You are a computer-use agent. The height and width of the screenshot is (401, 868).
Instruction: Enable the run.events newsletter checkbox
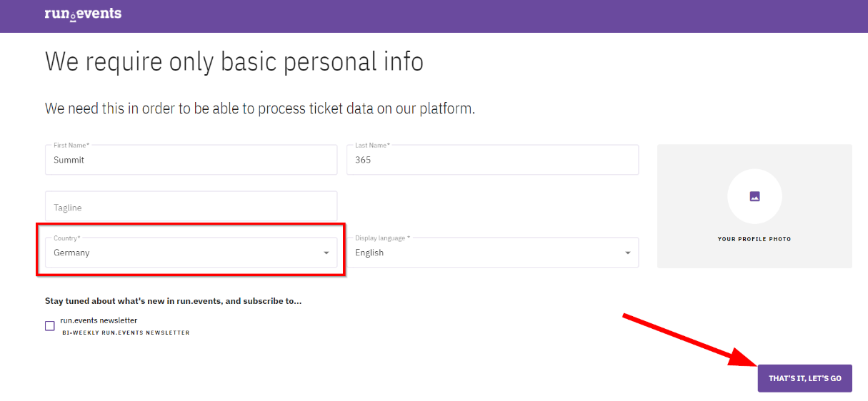tap(50, 326)
